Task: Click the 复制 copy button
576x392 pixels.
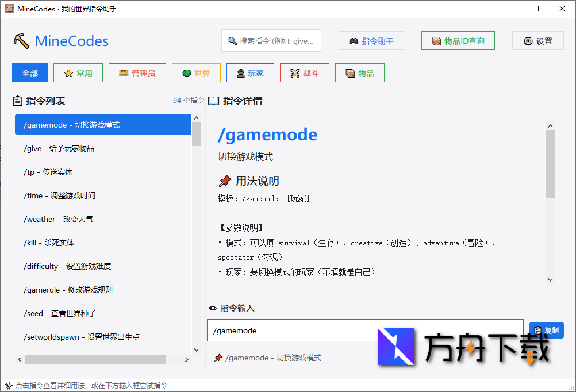Action: (x=546, y=329)
